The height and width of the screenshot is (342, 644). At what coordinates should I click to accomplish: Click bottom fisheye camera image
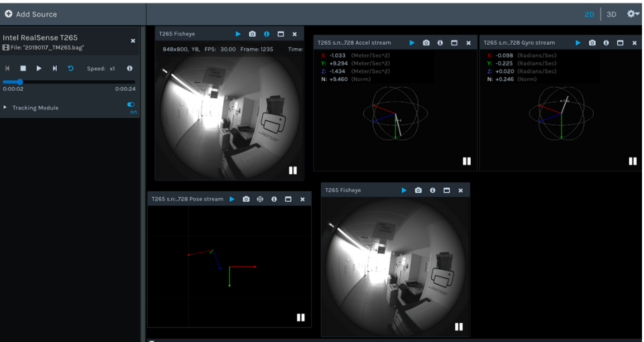coord(395,267)
